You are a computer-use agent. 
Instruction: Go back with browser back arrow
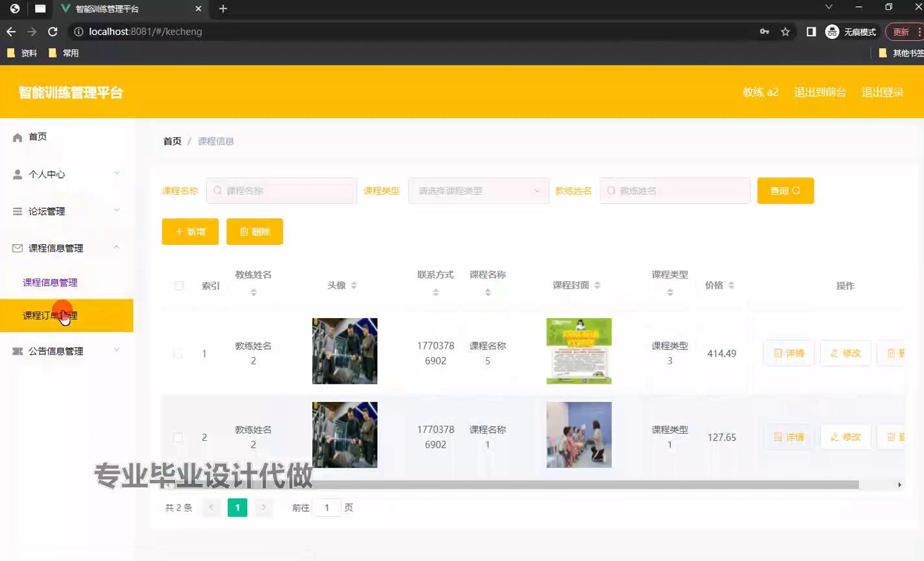tap(11, 31)
